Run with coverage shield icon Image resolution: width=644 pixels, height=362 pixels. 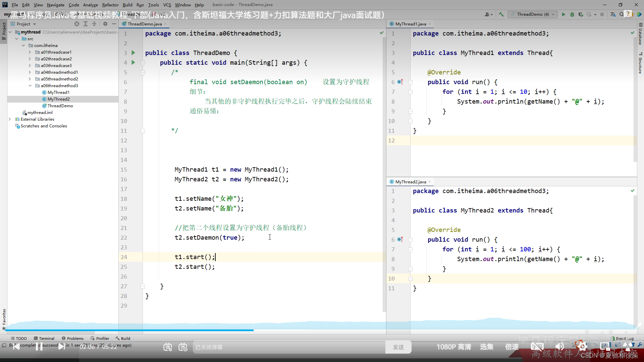[x=581, y=14]
